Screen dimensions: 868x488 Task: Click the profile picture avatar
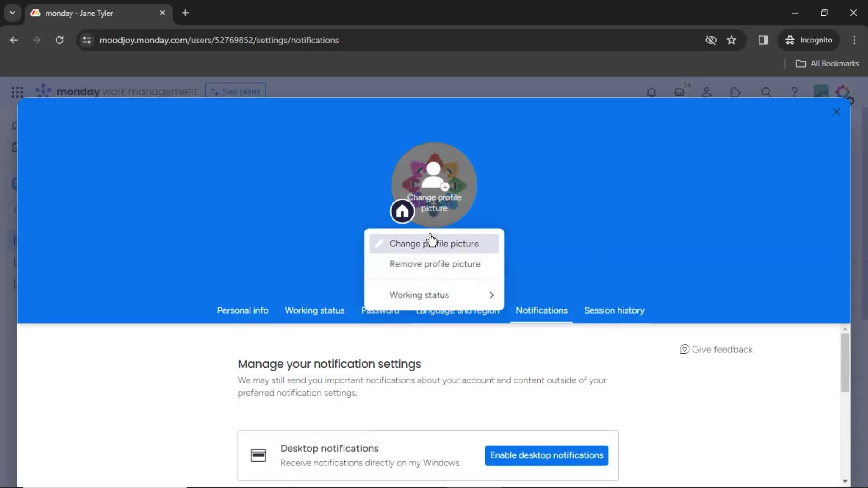(434, 184)
